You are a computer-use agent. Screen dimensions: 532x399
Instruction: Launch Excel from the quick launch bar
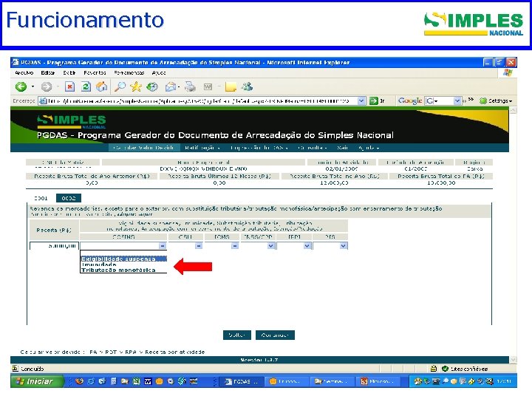click(x=137, y=381)
